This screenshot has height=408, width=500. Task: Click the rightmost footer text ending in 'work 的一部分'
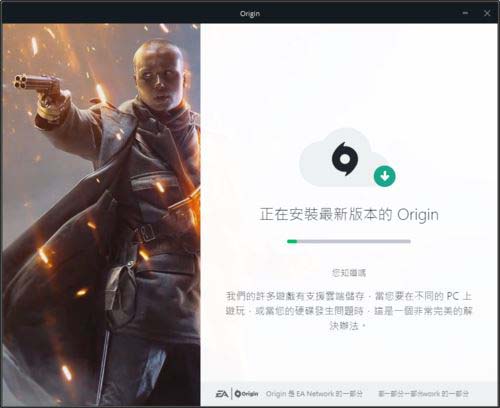click(423, 394)
